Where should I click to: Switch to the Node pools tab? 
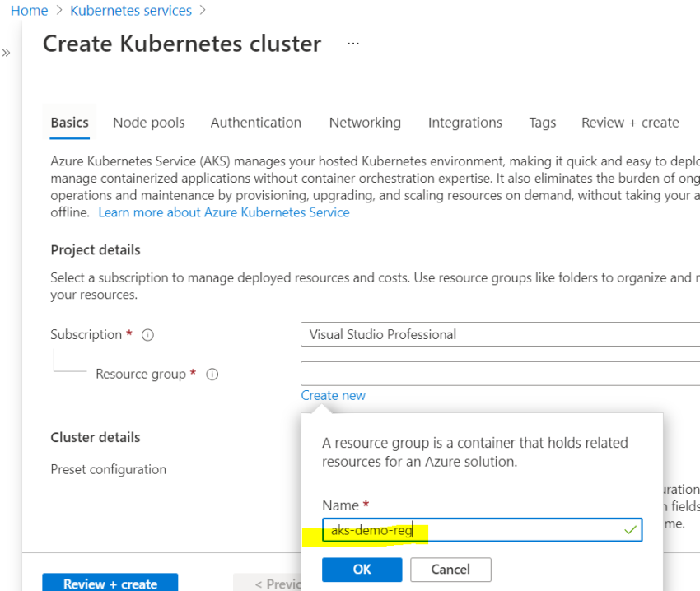click(148, 122)
